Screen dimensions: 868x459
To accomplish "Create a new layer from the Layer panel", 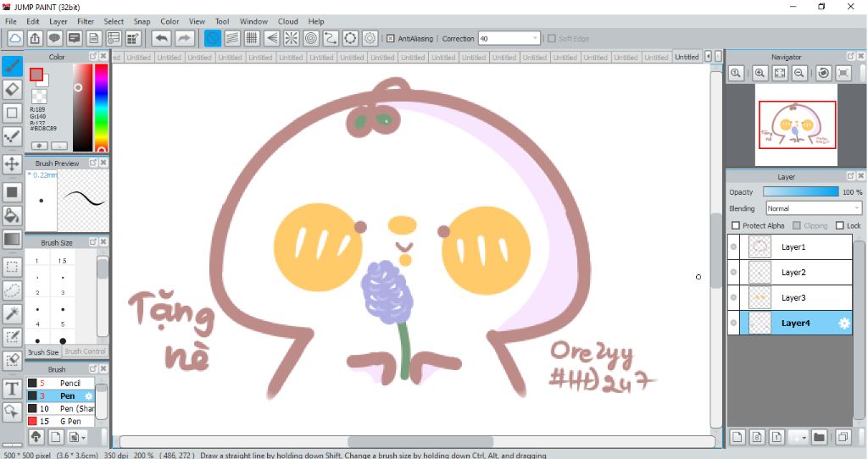I will point(737,437).
